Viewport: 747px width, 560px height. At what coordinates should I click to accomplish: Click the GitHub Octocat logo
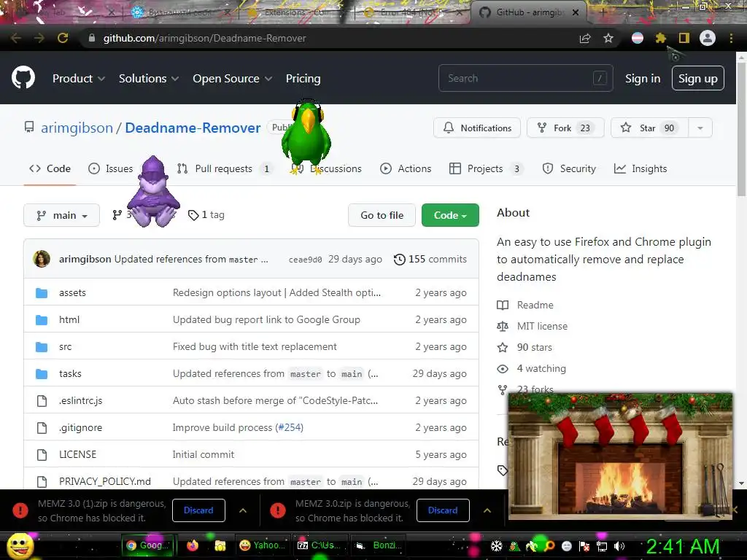(23, 78)
